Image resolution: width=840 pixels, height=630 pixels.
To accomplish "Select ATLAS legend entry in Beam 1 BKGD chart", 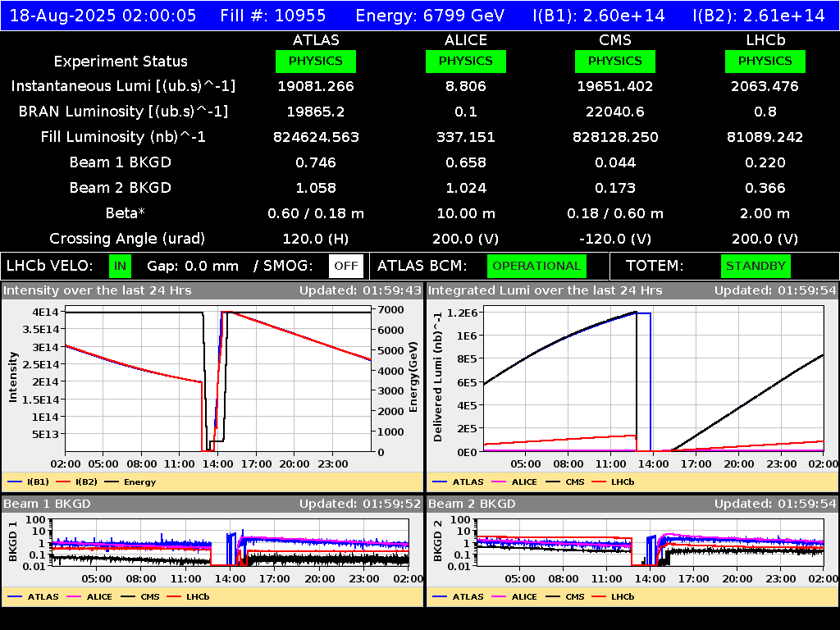I will 33,596.
